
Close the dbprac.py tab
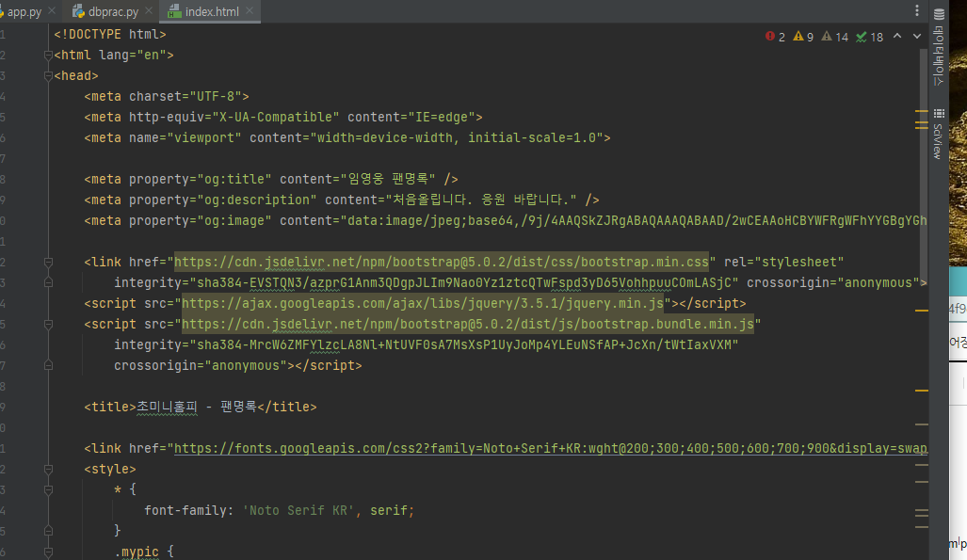149,10
